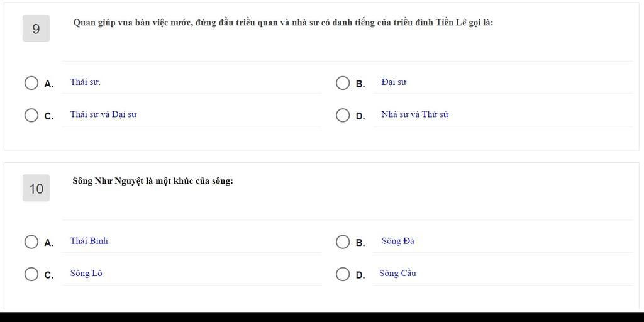Click the question number 9 badge
The height and width of the screenshot is (322, 644).
(x=36, y=28)
